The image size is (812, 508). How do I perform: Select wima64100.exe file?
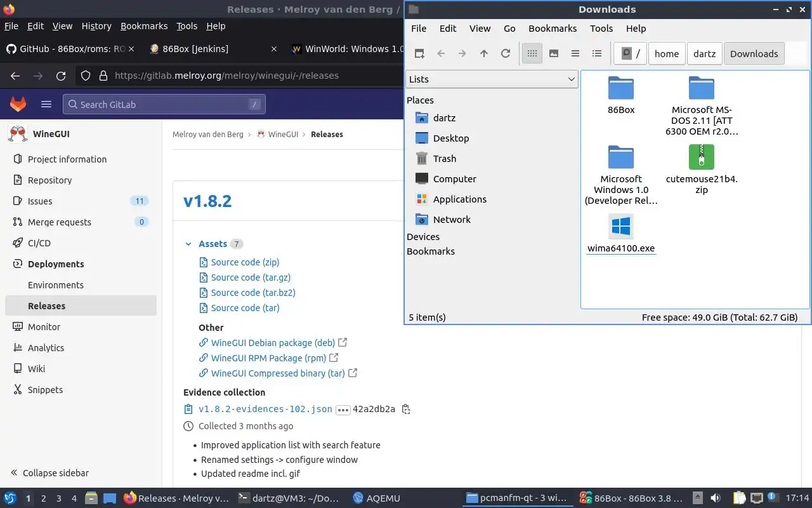pos(621,233)
